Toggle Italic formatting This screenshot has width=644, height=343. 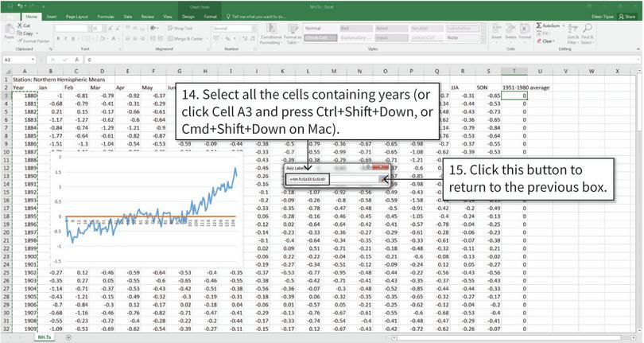(66, 38)
